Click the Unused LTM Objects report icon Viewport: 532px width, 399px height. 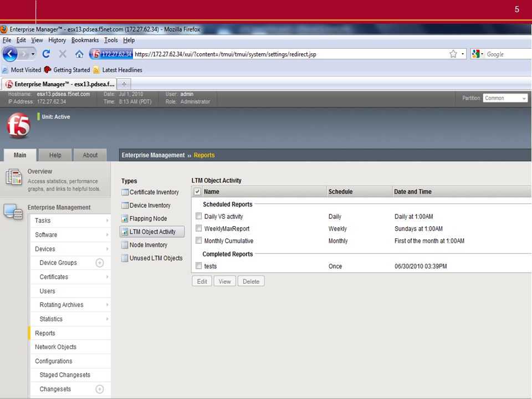pyautogui.click(x=125, y=258)
